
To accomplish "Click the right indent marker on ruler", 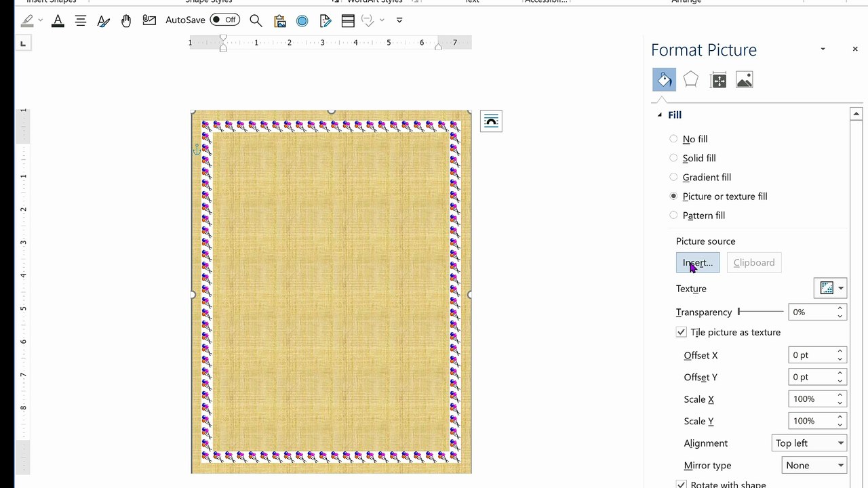I will pyautogui.click(x=438, y=47).
